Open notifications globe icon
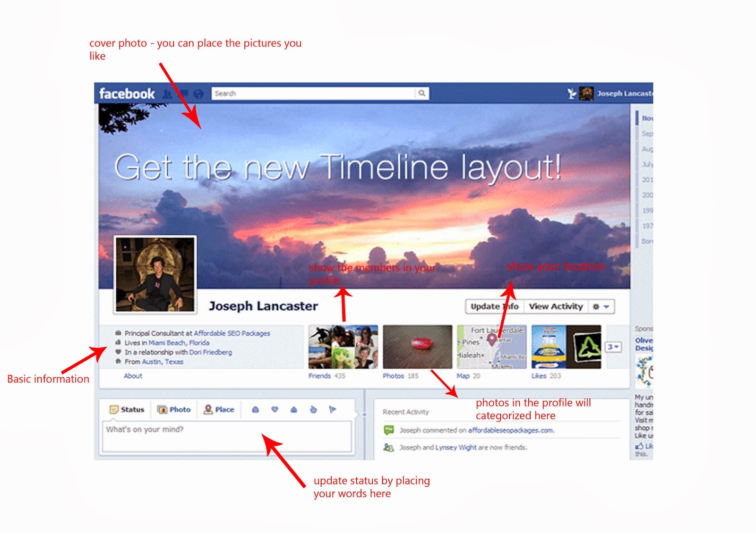 199,94
